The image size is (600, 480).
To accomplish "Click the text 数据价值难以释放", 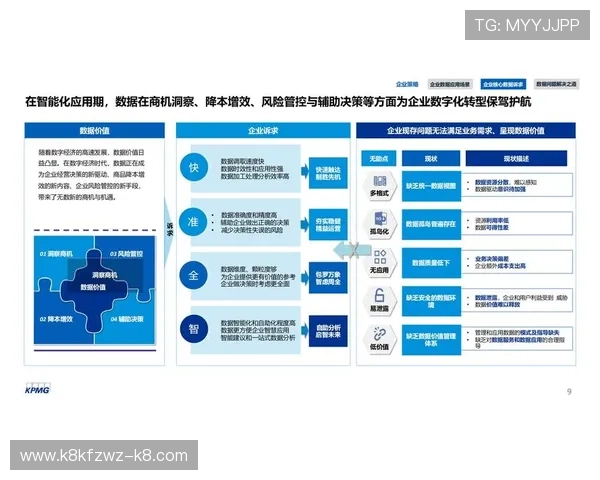I will 497,304.
